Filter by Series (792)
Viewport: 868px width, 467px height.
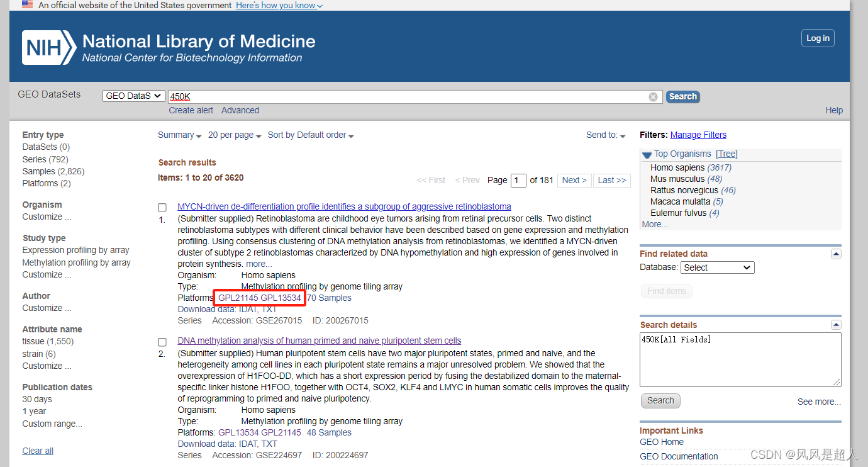pyautogui.click(x=45, y=159)
